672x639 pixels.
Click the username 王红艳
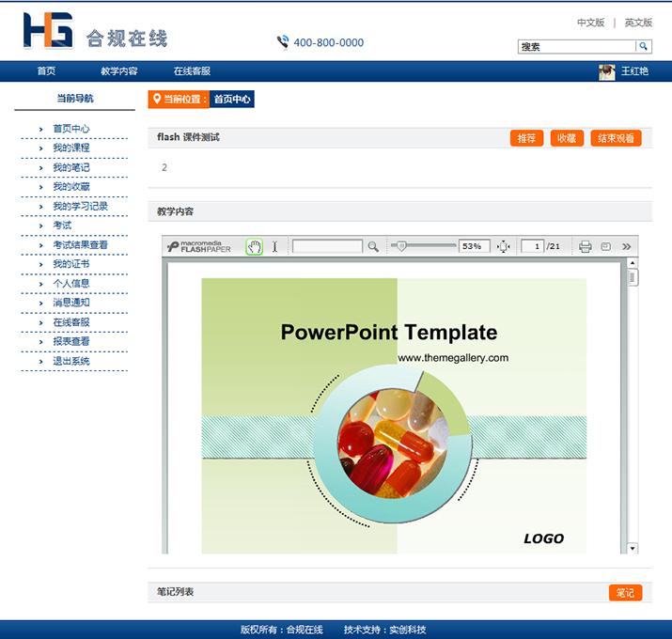[634, 71]
